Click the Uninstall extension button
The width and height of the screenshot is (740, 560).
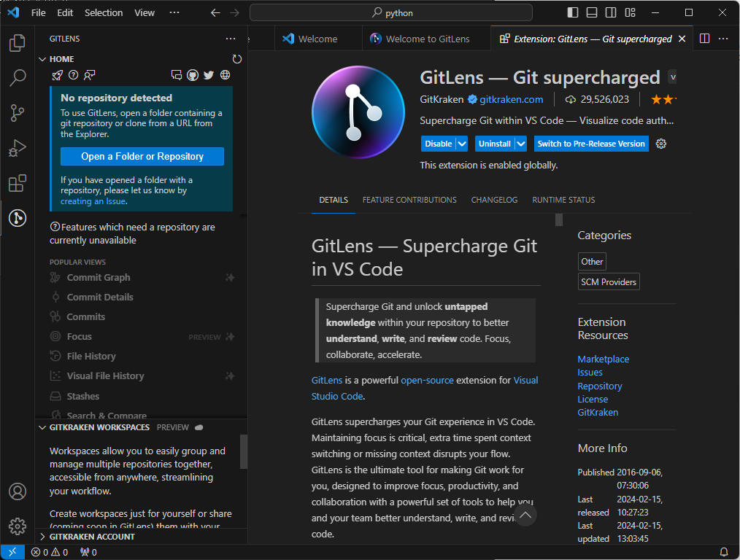[x=495, y=144]
